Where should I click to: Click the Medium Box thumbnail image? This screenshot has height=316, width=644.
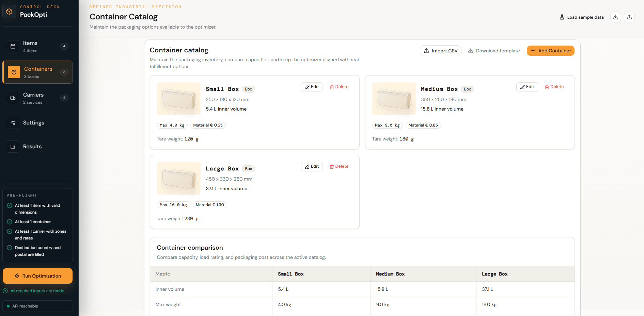pyautogui.click(x=394, y=99)
